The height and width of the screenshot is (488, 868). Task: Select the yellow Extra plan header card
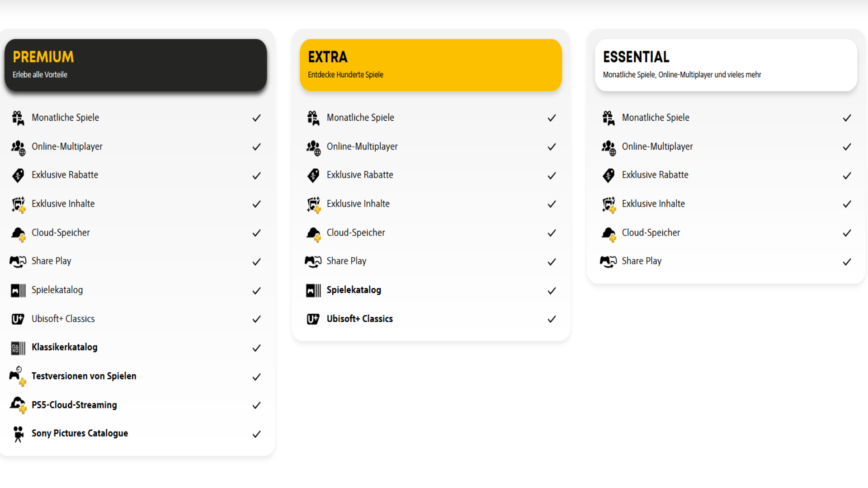tap(431, 65)
